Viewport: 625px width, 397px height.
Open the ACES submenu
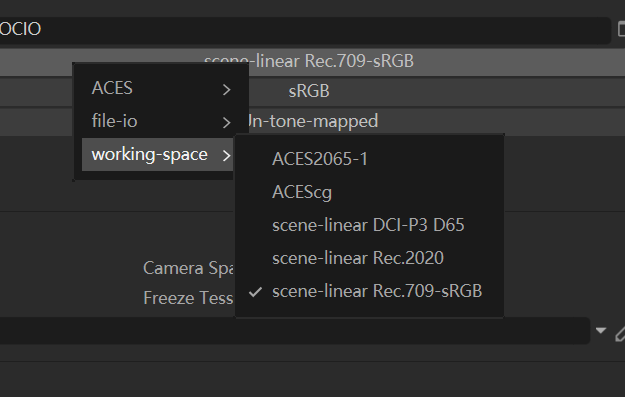[x=161, y=88]
